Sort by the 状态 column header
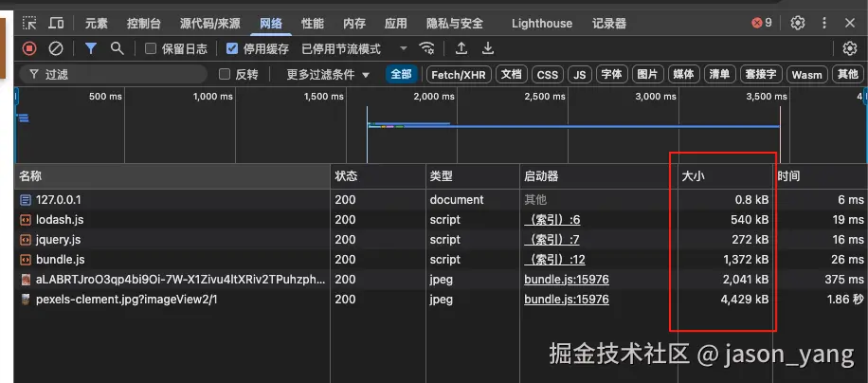 [378, 176]
